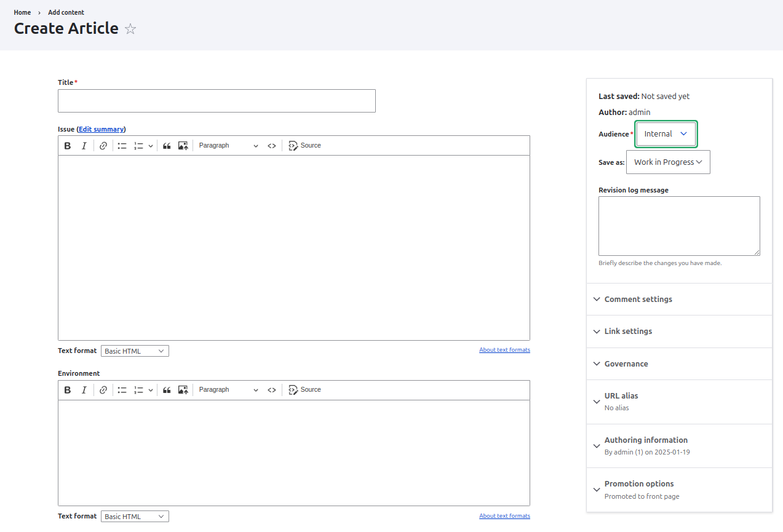The width and height of the screenshot is (783, 532).
Task: Focus the Title input field
Action: [x=217, y=101]
